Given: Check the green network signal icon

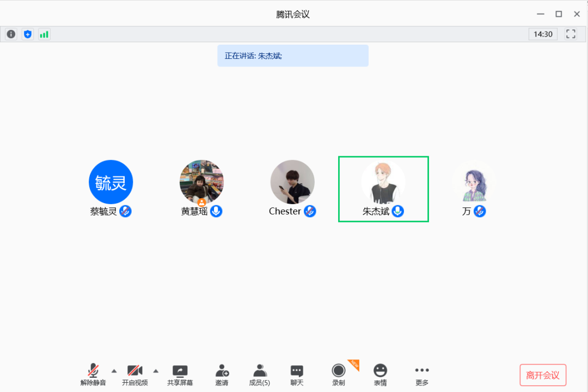Looking at the screenshot, I should (44, 34).
